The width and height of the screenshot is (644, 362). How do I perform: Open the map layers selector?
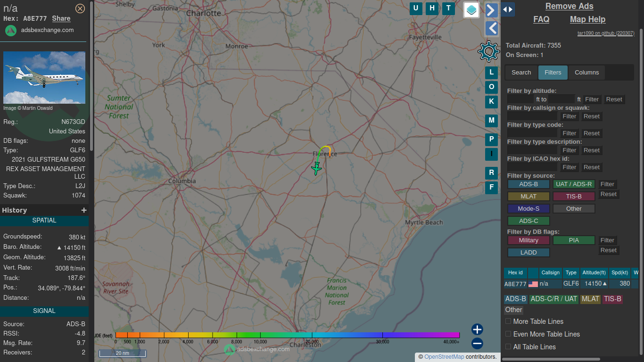pos(471,9)
